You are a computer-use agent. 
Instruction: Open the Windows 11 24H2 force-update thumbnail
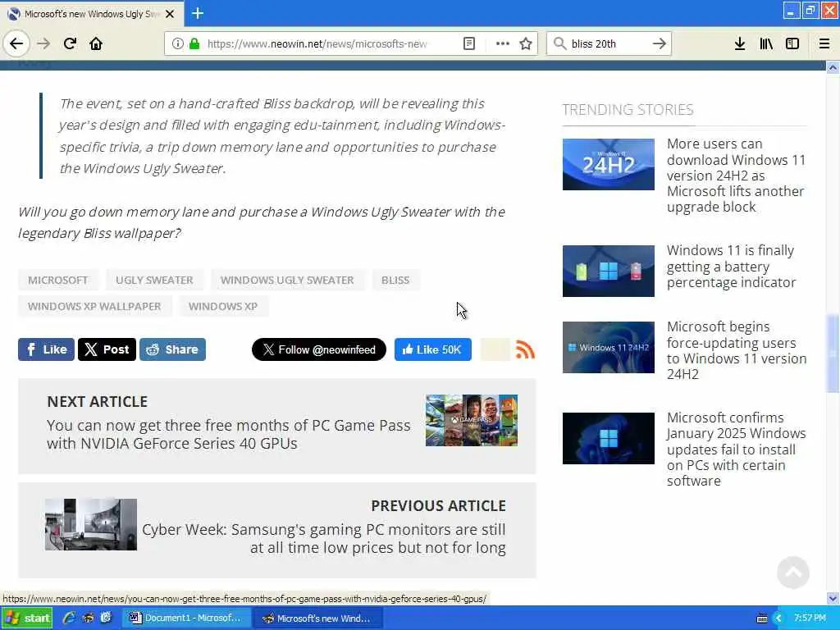(x=608, y=347)
